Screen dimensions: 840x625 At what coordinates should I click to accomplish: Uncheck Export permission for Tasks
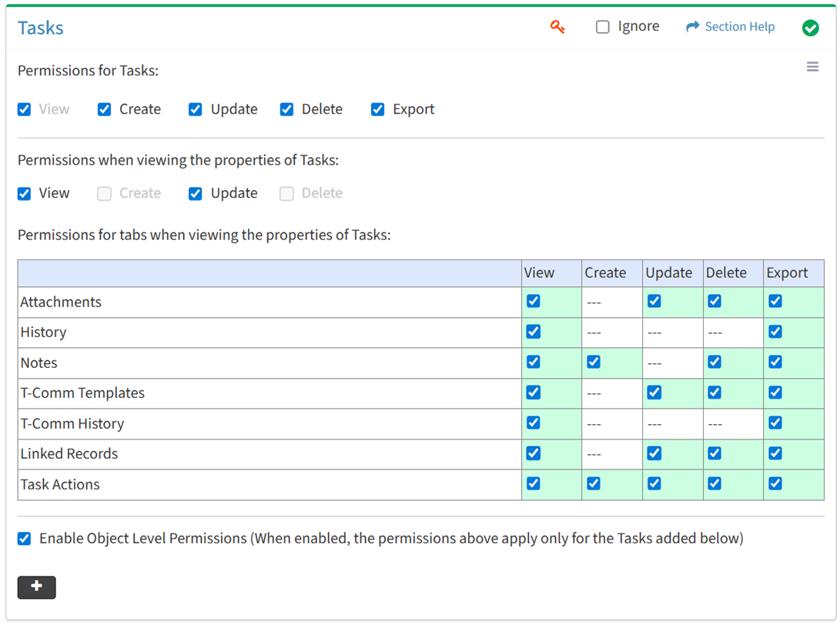click(x=377, y=109)
